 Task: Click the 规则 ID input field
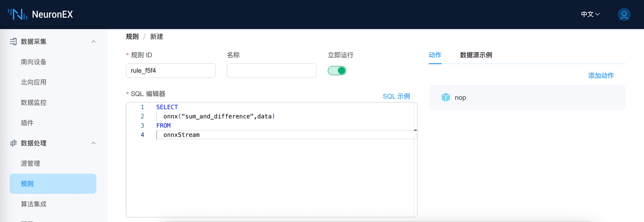(x=170, y=71)
